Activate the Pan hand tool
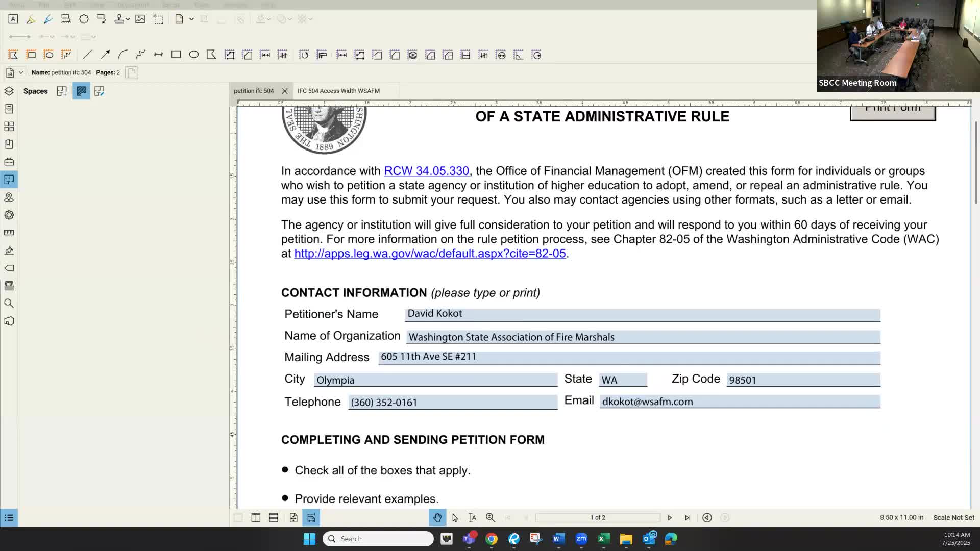980x551 pixels. (437, 518)
